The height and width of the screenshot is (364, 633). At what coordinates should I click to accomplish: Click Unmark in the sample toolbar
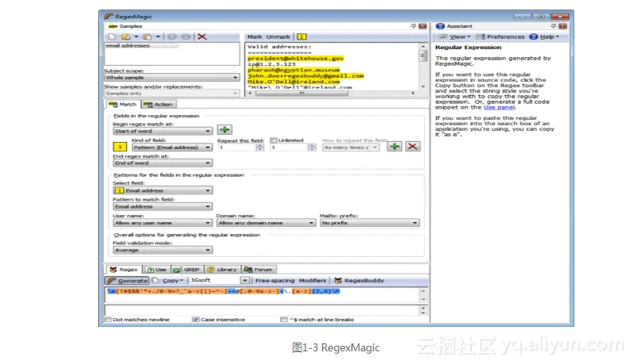pos(278,36)
